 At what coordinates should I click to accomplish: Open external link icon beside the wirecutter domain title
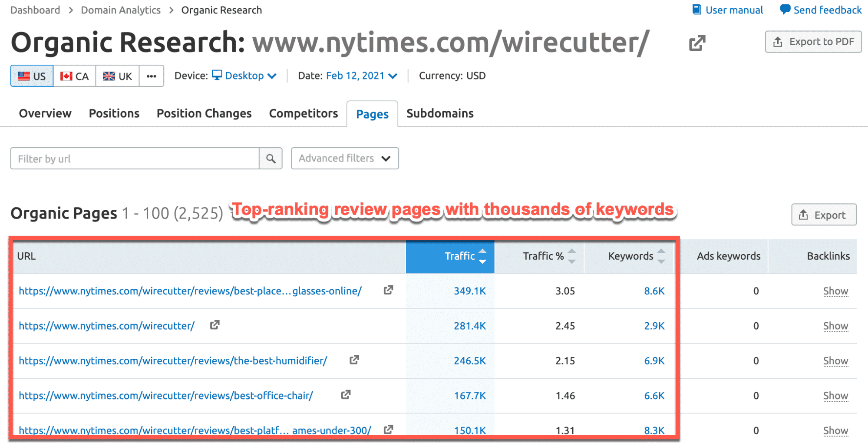697,43
